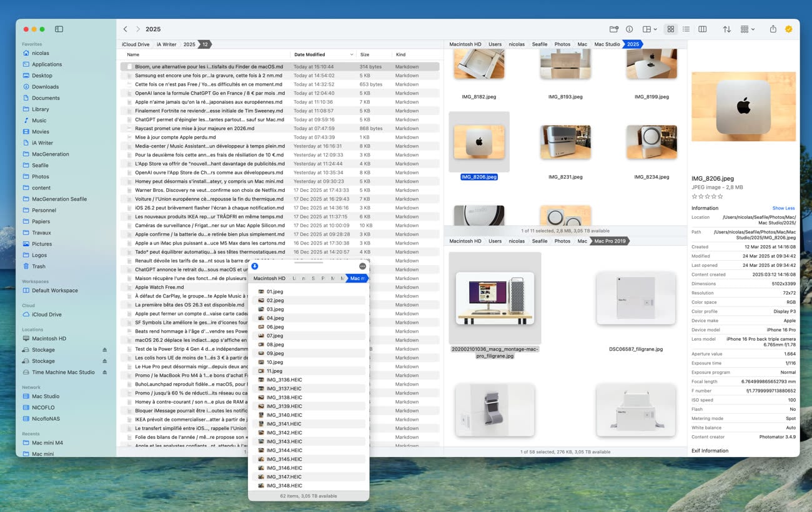Click Mac Studio breadcrumb in right pane
This screenshot has width=812, height=512.
point(607,44)
